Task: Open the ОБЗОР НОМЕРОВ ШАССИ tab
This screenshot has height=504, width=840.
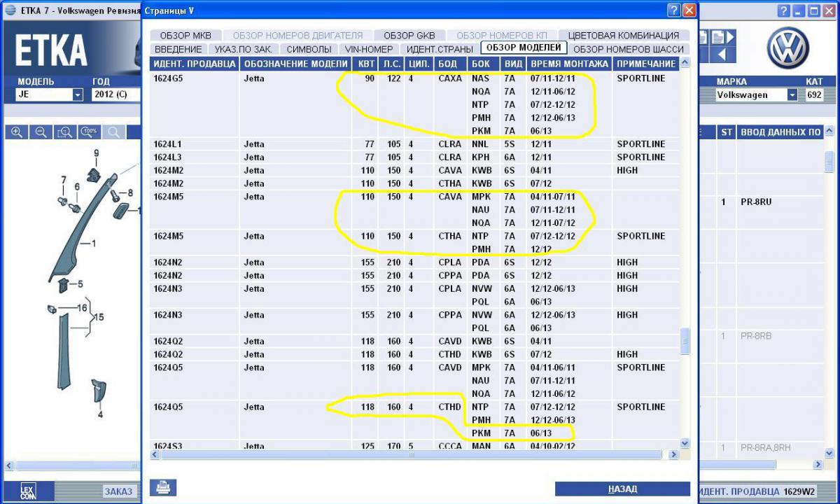Action: pyautogui.click(x=628, y=49)
